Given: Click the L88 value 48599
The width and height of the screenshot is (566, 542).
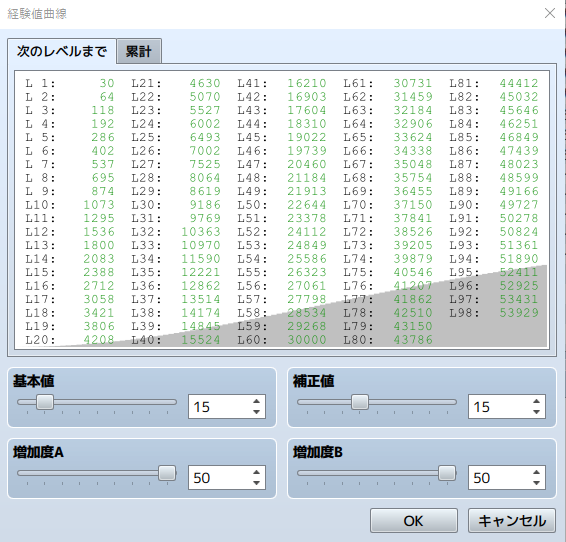Looking at the screenshot, I should (x=519, y=178).
